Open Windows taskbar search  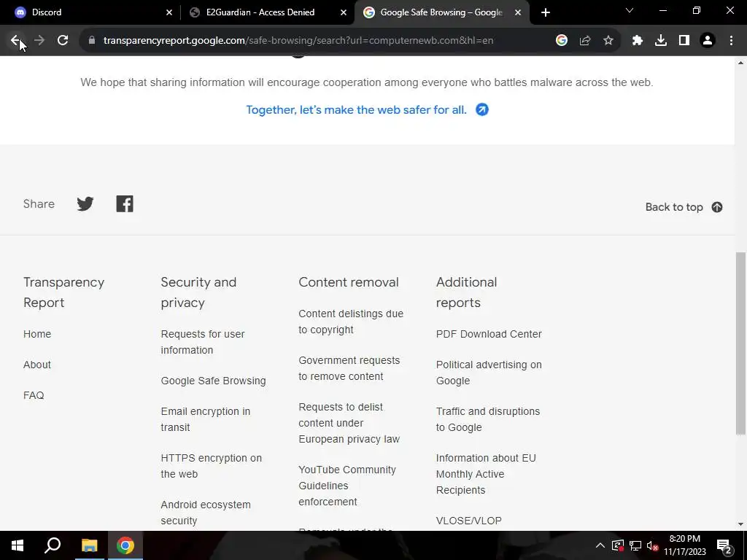(x=53, y=545)
